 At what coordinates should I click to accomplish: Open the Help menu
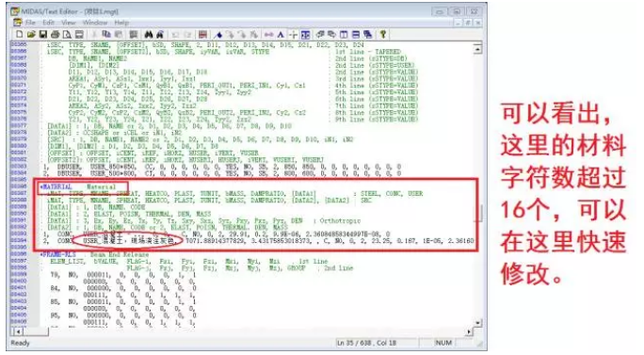tap(121, 23)
